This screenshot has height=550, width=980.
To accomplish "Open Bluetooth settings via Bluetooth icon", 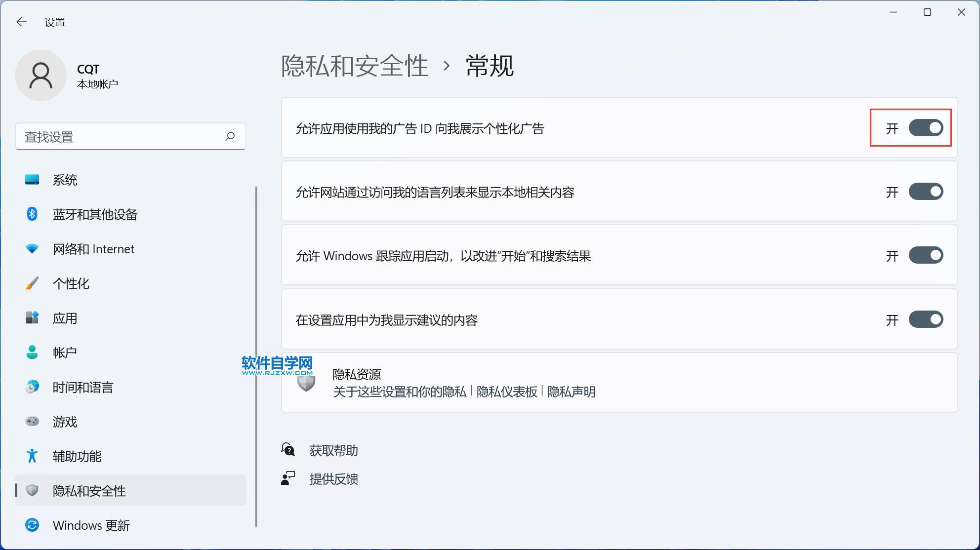I will (32, 214).
